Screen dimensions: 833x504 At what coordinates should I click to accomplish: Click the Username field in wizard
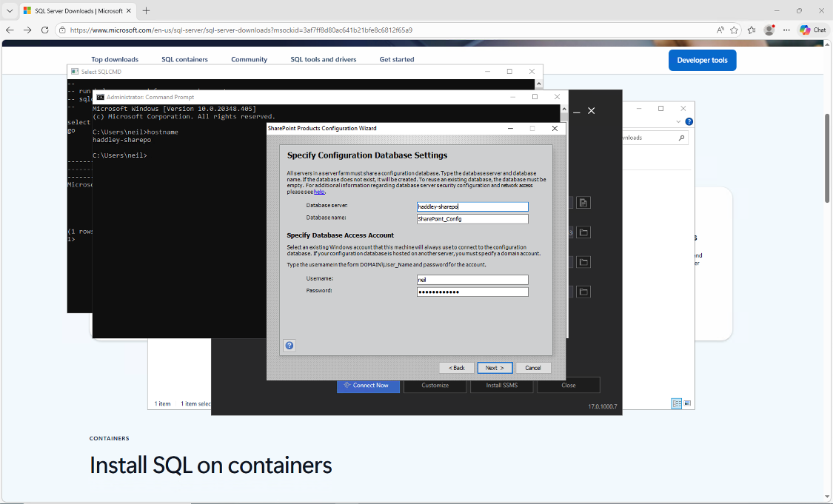472,279
